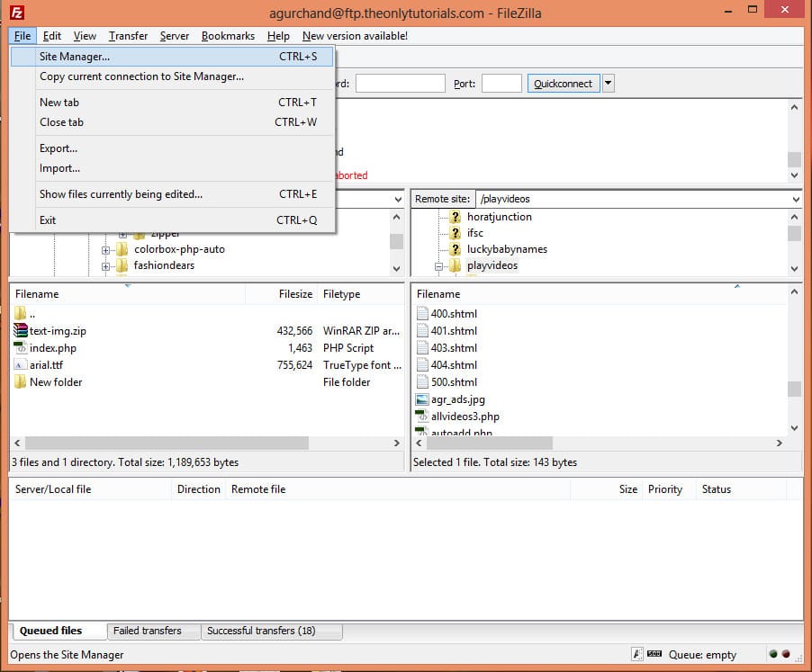Open the Server menu
Screen dimensions: 812x672
174,36
